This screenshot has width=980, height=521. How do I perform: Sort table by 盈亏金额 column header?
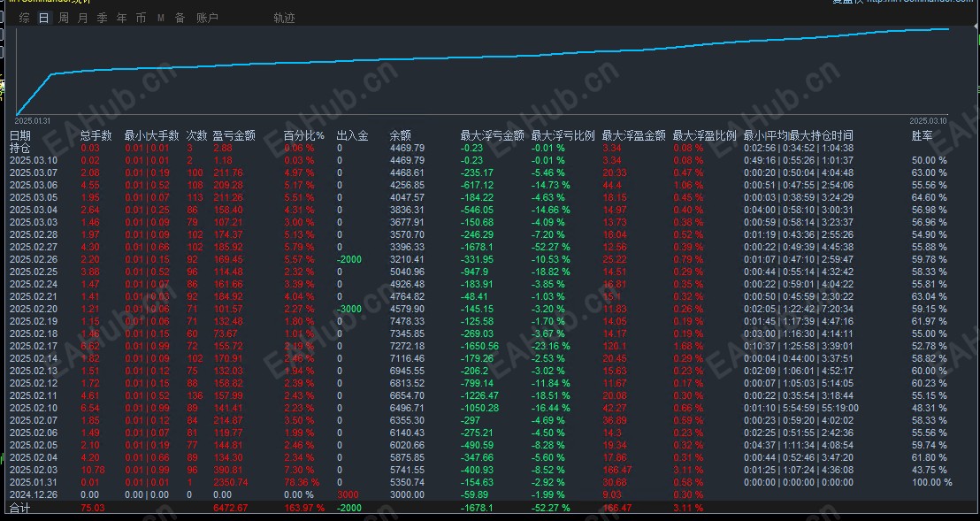(234, 134)
